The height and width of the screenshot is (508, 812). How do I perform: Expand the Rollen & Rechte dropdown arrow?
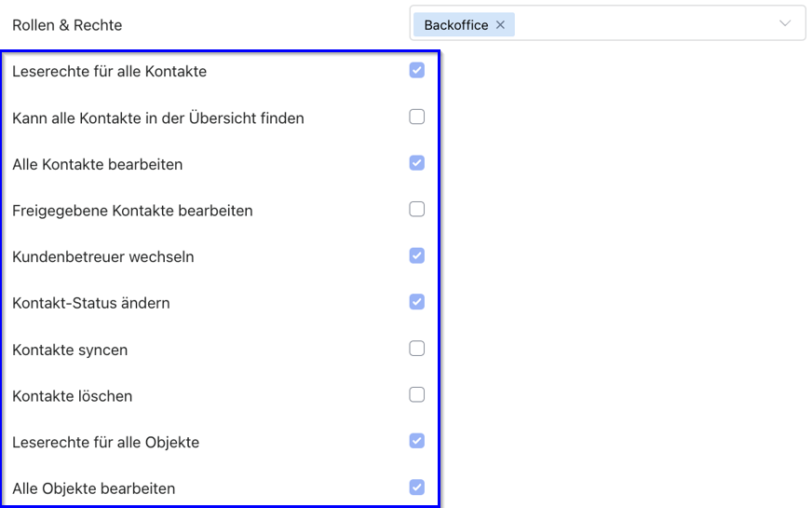(785, 23)
